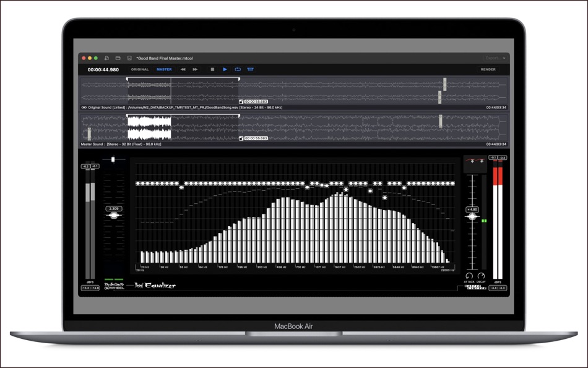Image resolution: width=588 pixels, height=368 pixels.
Task: Click the Infinite Wheel gain slider handle
Action: [114, 215]
